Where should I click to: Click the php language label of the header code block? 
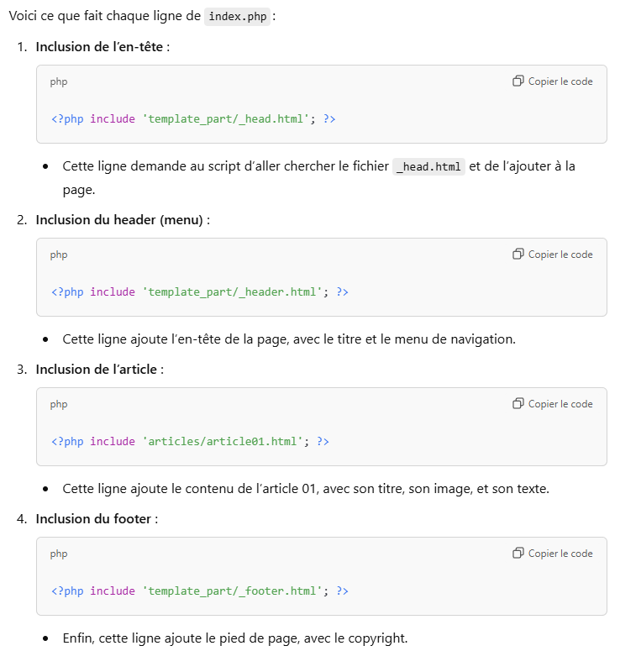[59, 255]
